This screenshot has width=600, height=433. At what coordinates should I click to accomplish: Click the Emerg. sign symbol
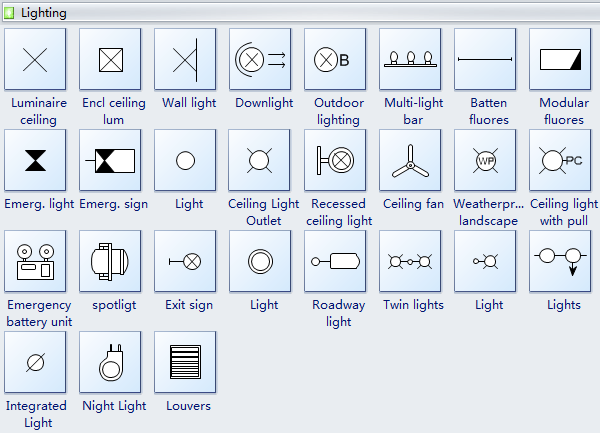(110, 160)
